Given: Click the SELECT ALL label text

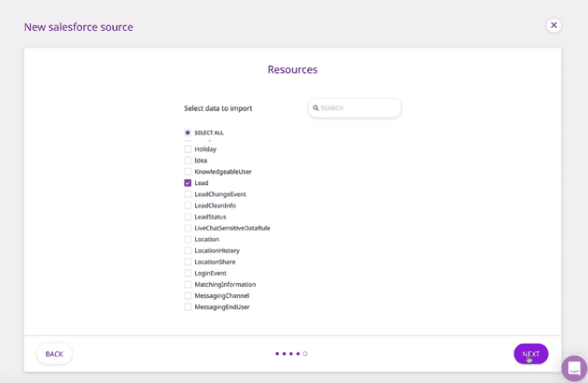Looking at the screenshot, I should pos(209,133).
